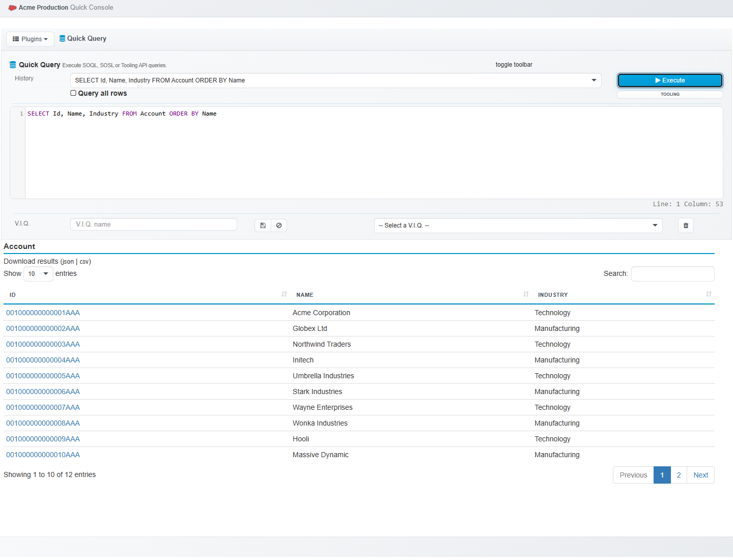The image size is (733, 560).
Task: Open the Select a V.I.Q. dropdown
Action: (x=518, y=226)
